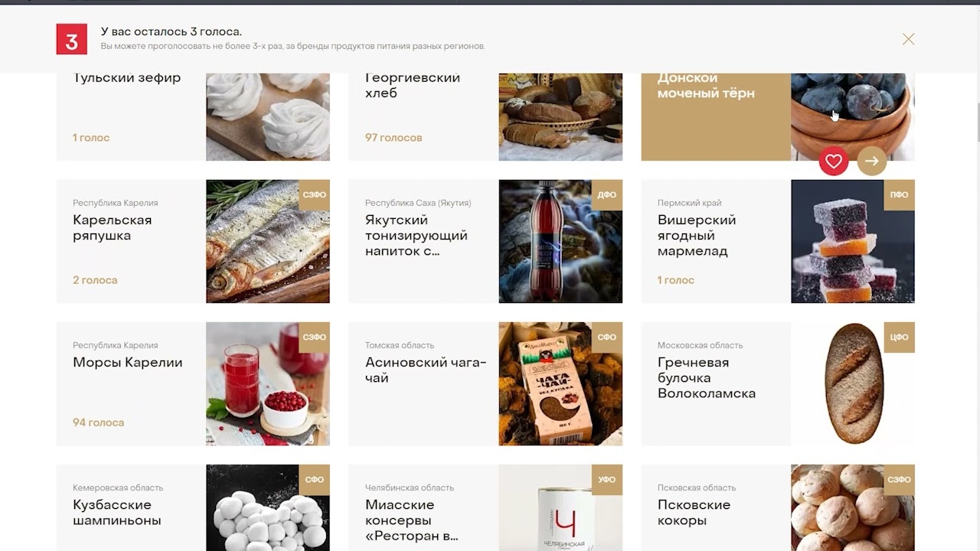
Task: Open the Псковские кокоры product title
Action: [x=694, y=513]
